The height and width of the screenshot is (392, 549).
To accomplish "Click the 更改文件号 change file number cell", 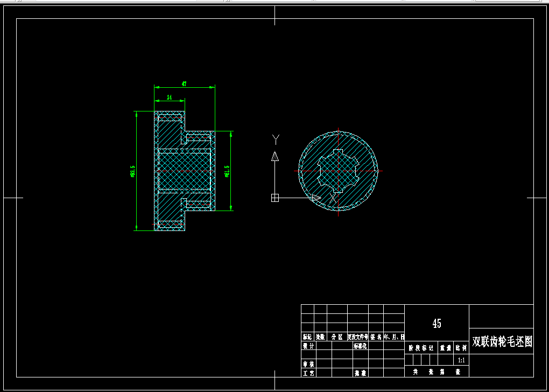I will point(357,337).
